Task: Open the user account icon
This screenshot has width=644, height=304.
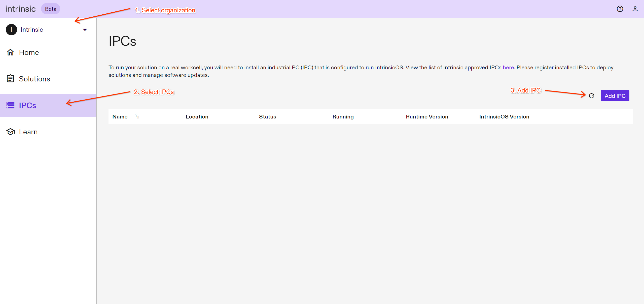Action: [x=635, y=9]
